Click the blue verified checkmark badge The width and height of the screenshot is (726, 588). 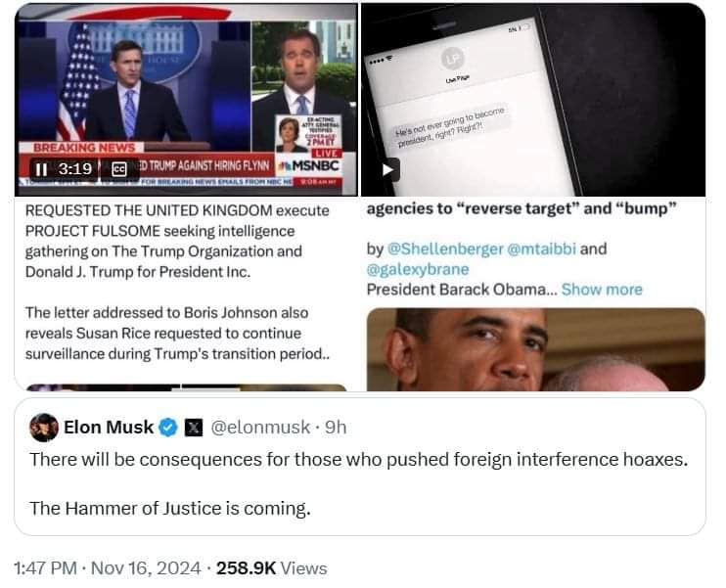(x=168, y=428)
